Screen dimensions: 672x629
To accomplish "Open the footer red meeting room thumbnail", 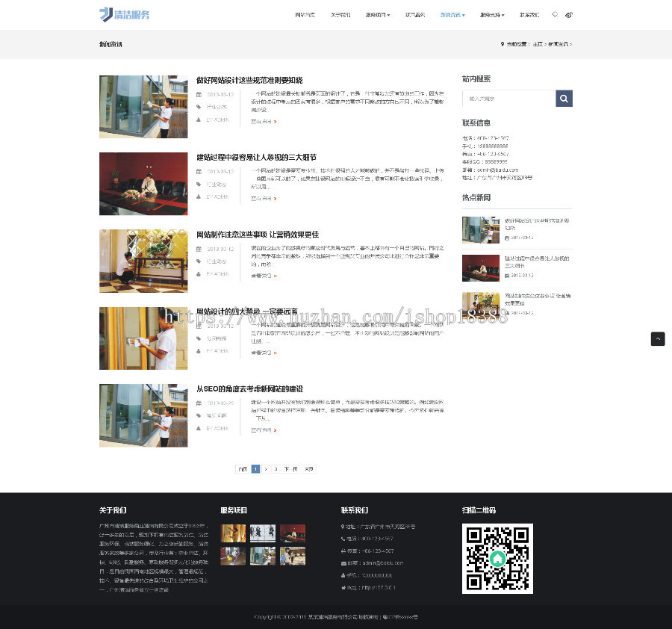I will (x=293, y=533).
